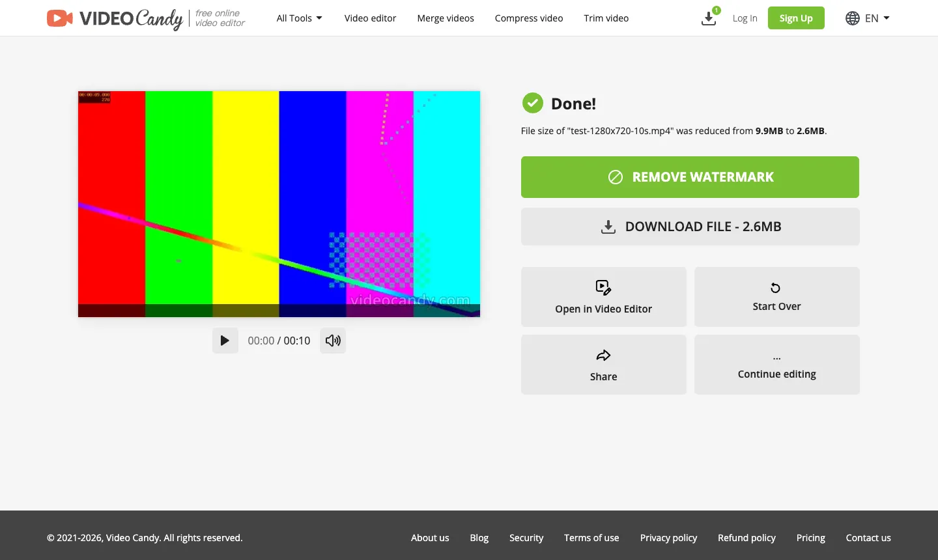The image size is (938, 560).
Task: Open the EN language dropdown arrow
Action: click(x=887, y=18)
